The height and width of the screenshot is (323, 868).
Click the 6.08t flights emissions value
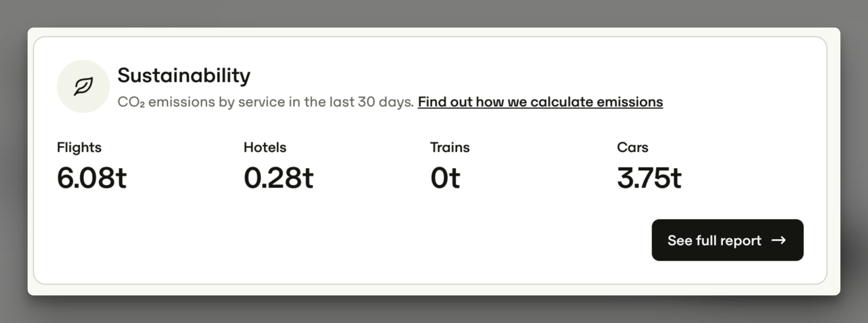[x=92, y=178]
